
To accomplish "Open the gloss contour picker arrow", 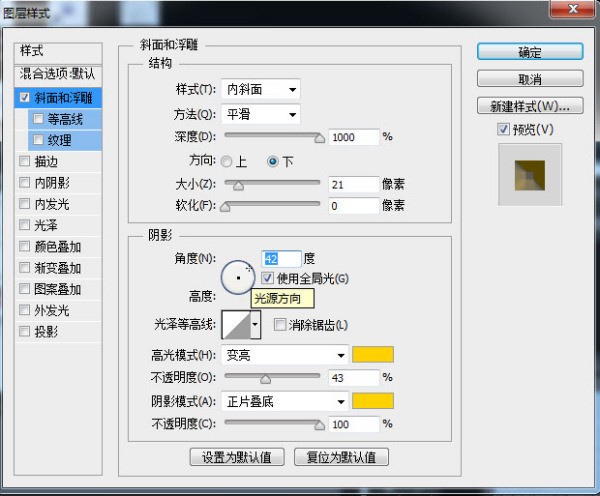I will click(x=255, y=324).
